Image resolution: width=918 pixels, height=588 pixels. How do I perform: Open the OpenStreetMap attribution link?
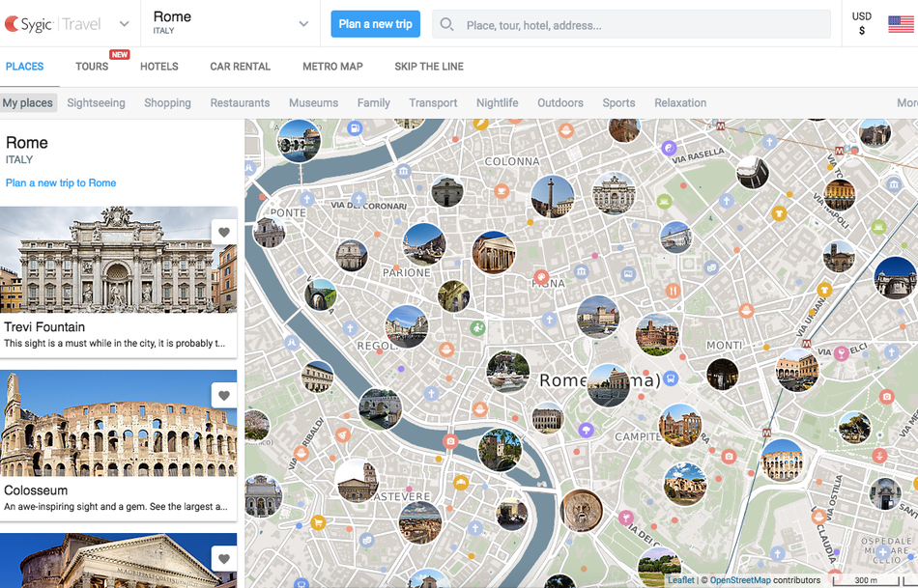(740, 580)
